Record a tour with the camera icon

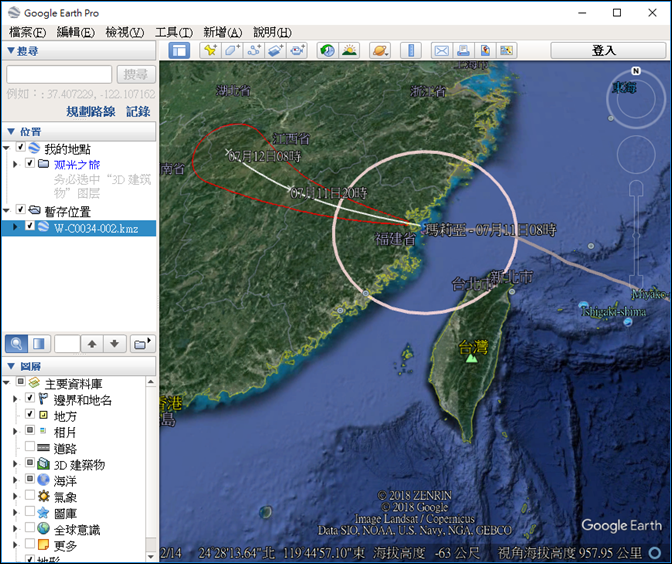pyautogui.click(x=297, y=51)
